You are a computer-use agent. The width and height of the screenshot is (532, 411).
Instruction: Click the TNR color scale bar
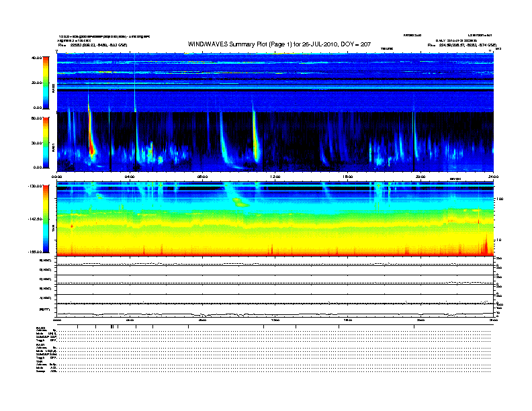[x=46, y=219]
